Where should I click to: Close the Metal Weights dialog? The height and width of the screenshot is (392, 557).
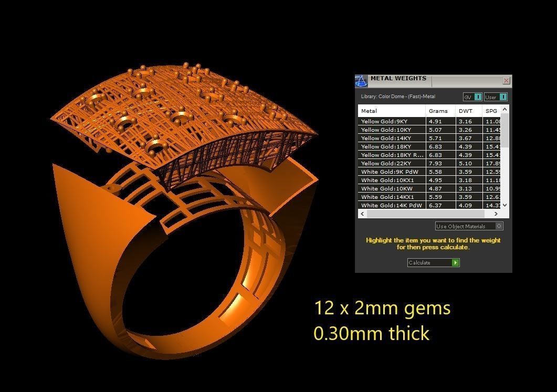pos(506,81)
